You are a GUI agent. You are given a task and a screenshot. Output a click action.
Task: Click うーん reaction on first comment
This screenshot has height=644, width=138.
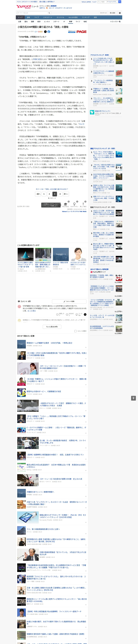point(79,314)
